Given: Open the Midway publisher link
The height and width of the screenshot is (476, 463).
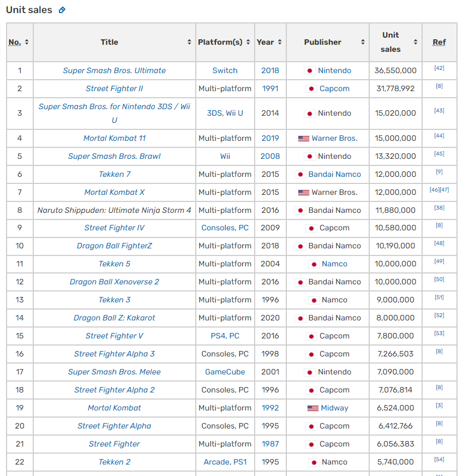Looking at the screenshot, I should [334, 408].
